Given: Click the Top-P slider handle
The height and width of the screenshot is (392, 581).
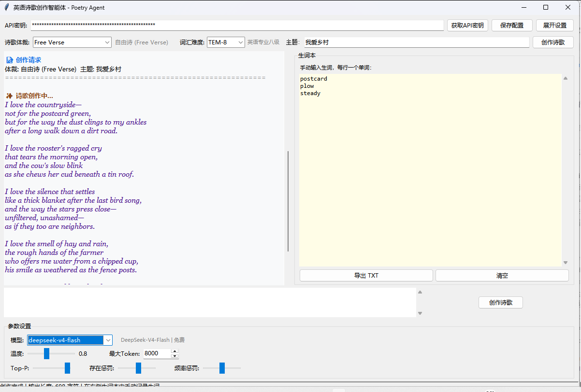Looking at the screenshot, I should point(67,368).
